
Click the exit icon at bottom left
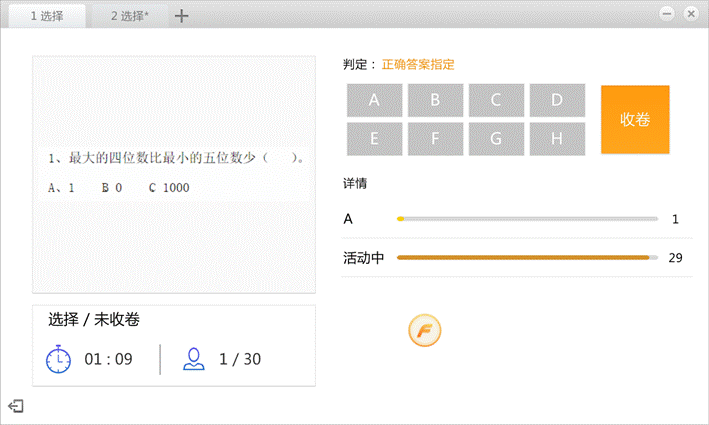click(x=16, y=405)
